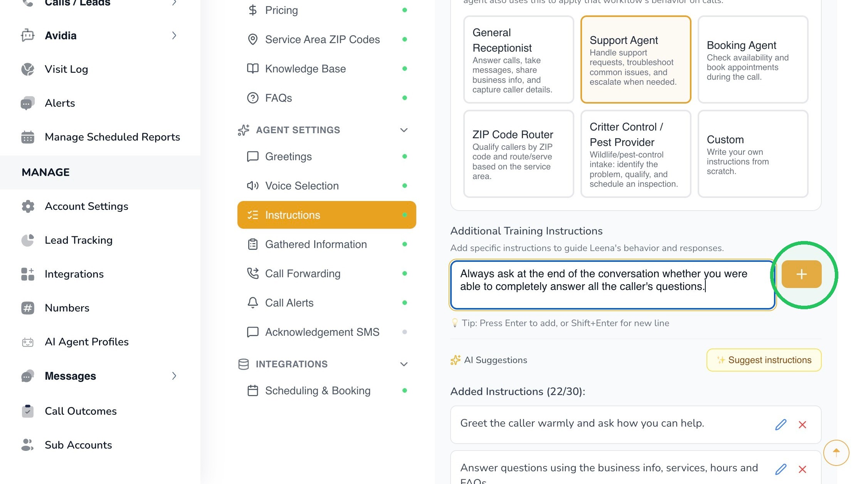The height and width of the screenshot is (484, 868).
Task: Click the Numbers hash icon
Action: [28, 308]
